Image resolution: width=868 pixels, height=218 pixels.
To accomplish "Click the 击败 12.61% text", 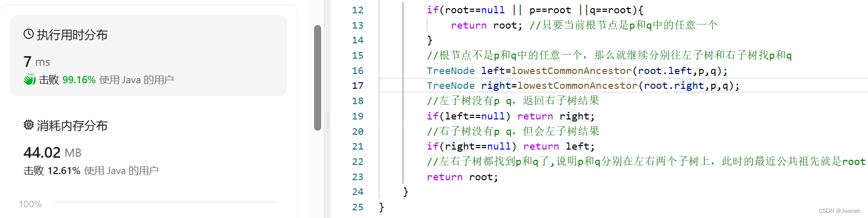I will [x=52, y=171].
